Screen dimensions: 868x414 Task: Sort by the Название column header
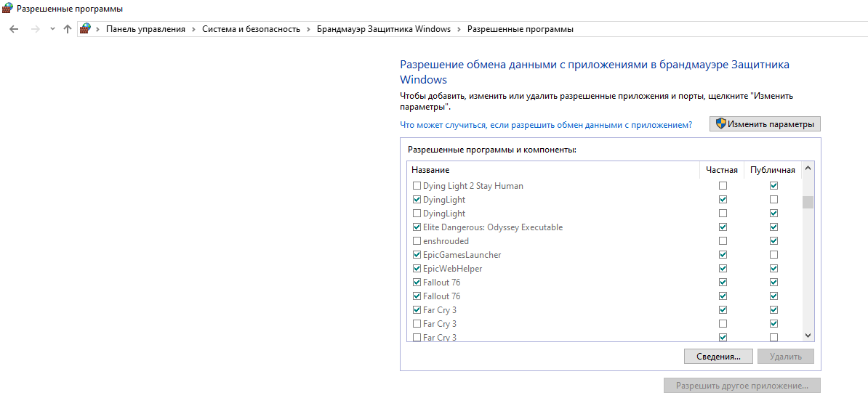pyautogui.click(x=553, y=170)
